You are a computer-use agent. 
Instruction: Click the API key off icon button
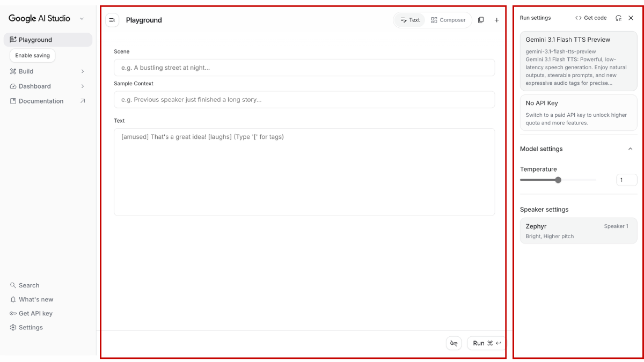[453, 343]
